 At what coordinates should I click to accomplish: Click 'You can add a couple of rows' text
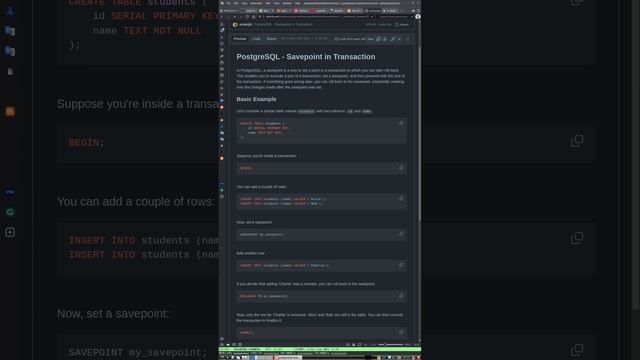[261, 187]
